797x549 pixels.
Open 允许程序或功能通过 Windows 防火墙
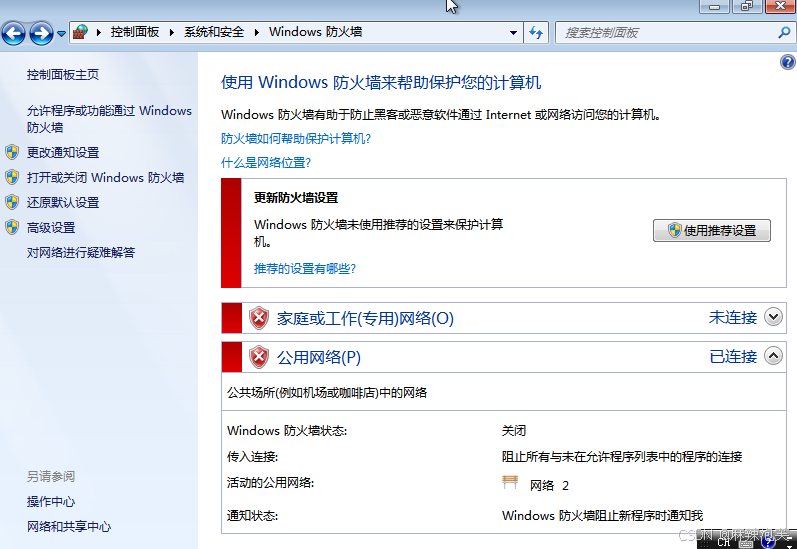[109, 118]
